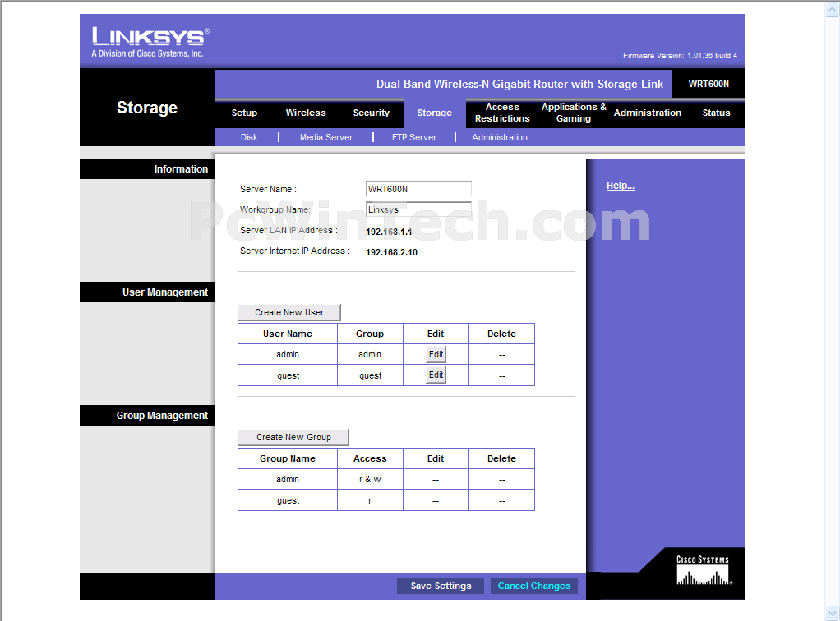Click Create New Group button

click(293, 437)
